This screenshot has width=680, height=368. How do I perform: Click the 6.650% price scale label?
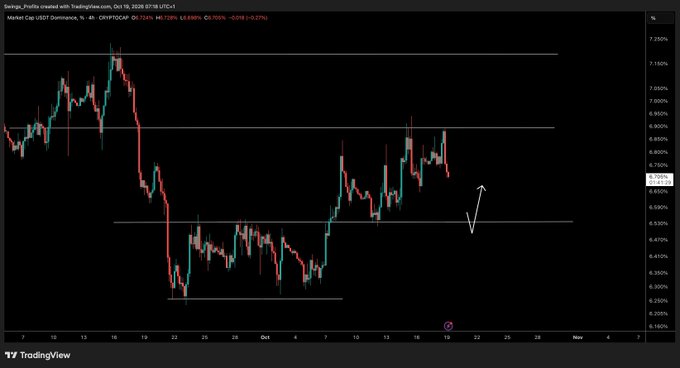point(658,191)
